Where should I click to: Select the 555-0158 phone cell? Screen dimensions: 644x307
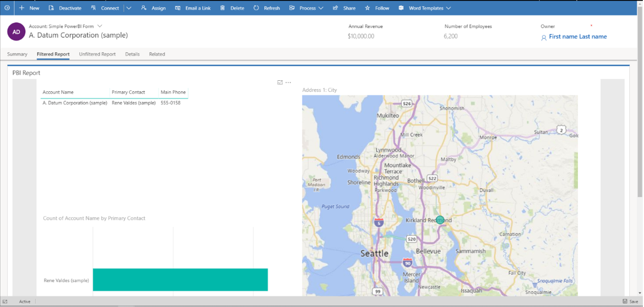coord(171,103)
